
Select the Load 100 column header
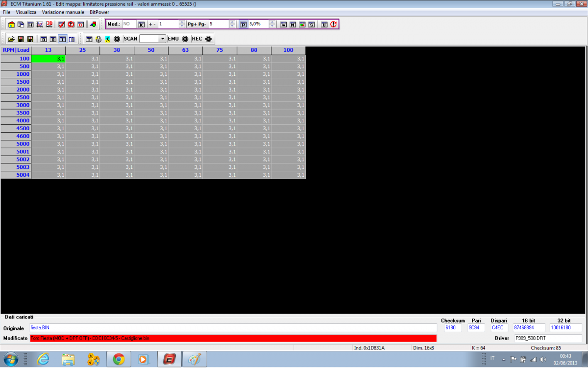click(x=288, y=50)
